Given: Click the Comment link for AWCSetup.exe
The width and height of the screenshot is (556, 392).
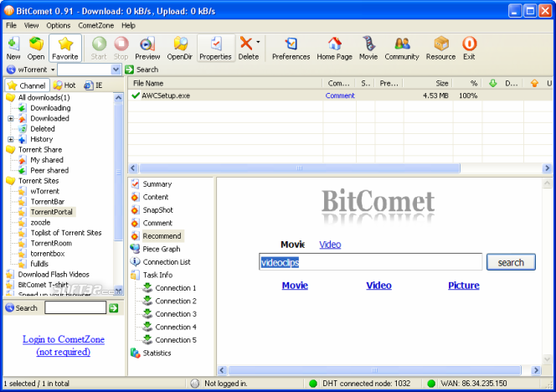Looking at the screenshot, I should click(x=340, y=95).
